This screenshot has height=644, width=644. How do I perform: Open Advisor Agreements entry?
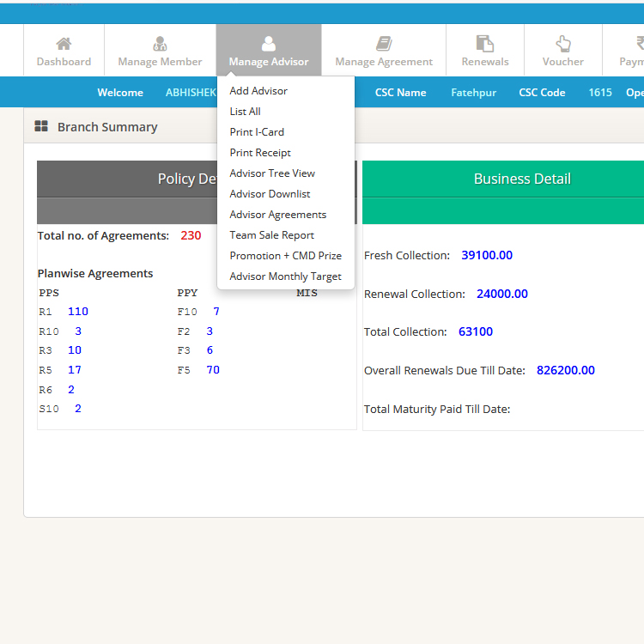click(277, 215)
